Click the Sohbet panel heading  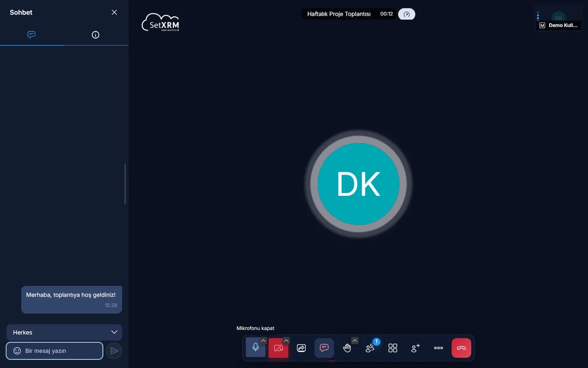click(21, 12)
